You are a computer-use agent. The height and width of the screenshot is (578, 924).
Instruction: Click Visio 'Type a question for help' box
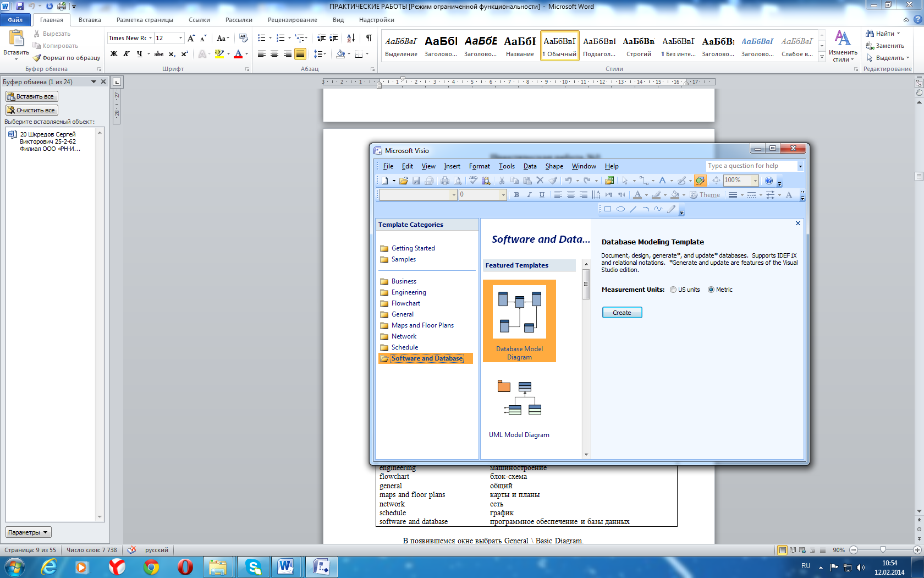[x=751, y=166]
